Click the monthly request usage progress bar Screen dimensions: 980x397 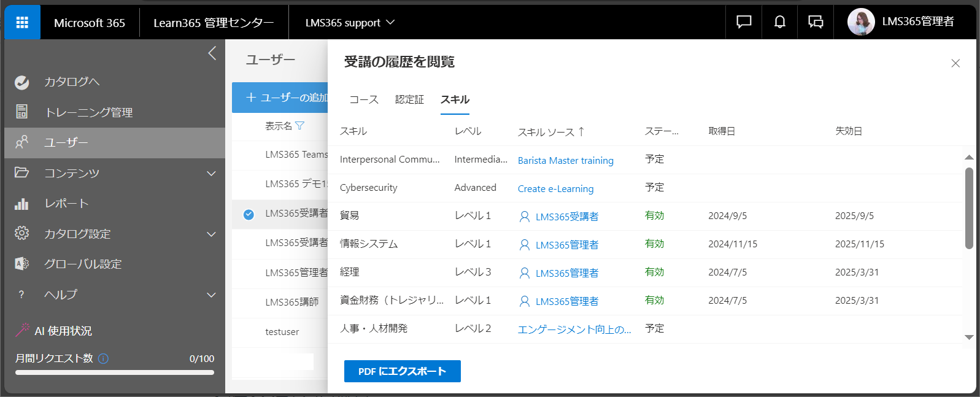click(115, 372)
